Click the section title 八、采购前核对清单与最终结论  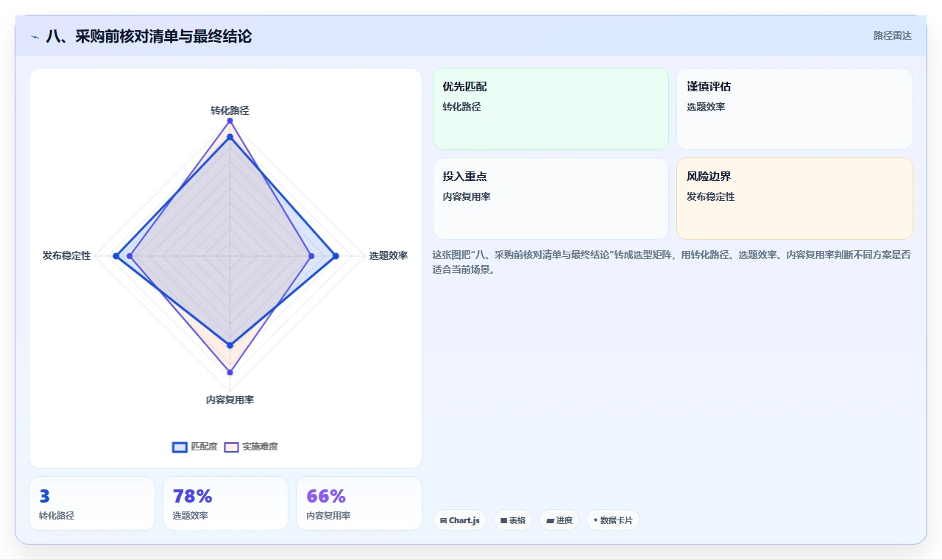coord(149,36)
